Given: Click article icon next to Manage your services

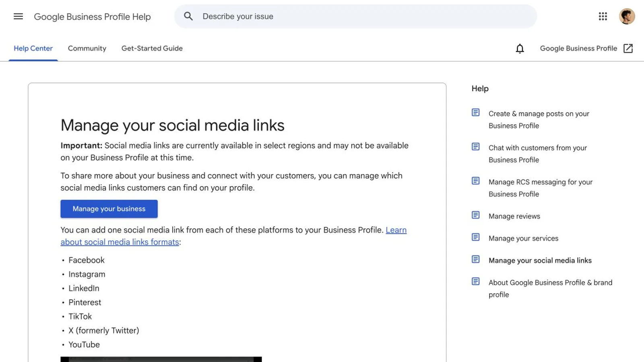Looking at the screenshot, I should tap(475, 237).
